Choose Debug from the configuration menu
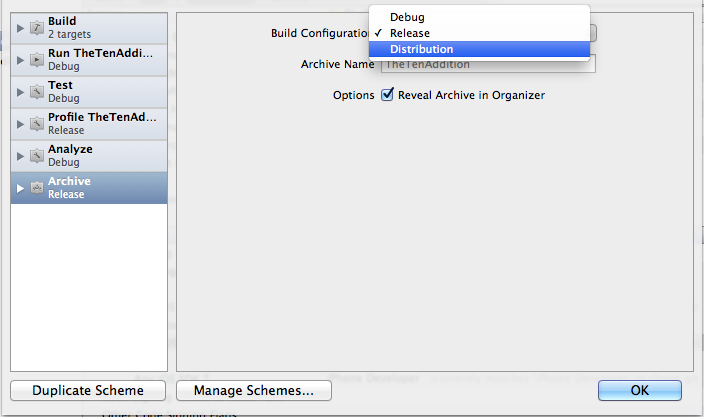 [x=479, y=17]
